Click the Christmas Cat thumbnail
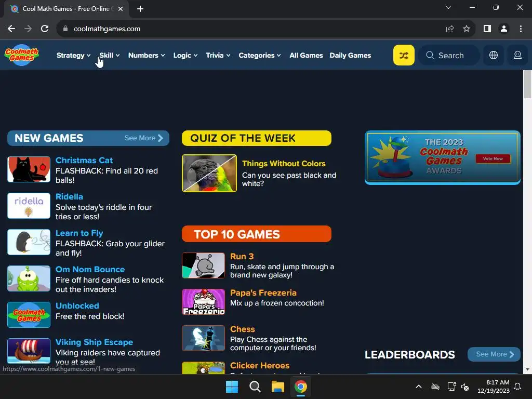The image size is (532, 399). 29,169
